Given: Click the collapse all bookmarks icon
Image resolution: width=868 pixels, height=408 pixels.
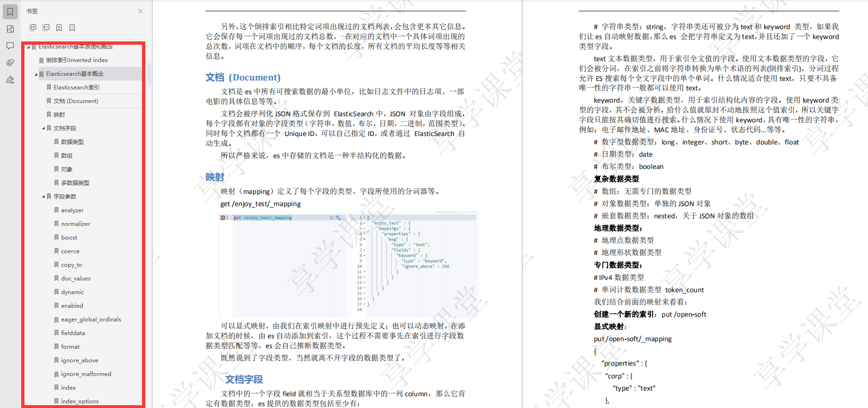Looking at the screenshot, I should [46, 28].
